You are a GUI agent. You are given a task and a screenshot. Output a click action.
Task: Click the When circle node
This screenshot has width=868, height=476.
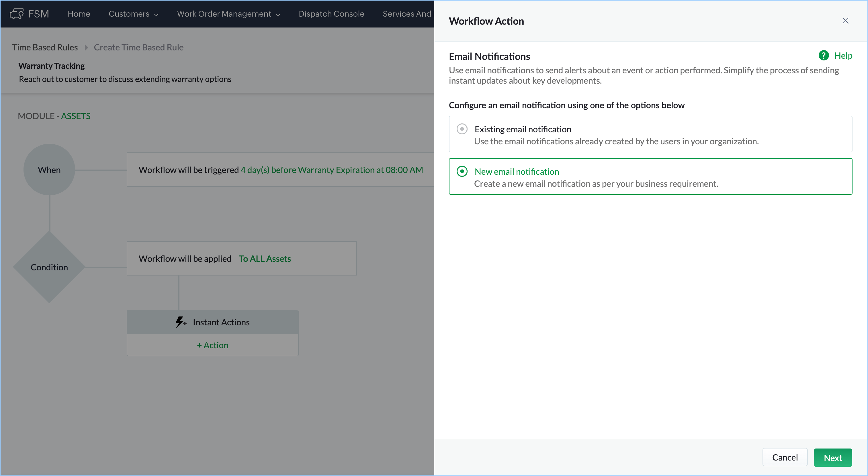(x=49, y=170)
